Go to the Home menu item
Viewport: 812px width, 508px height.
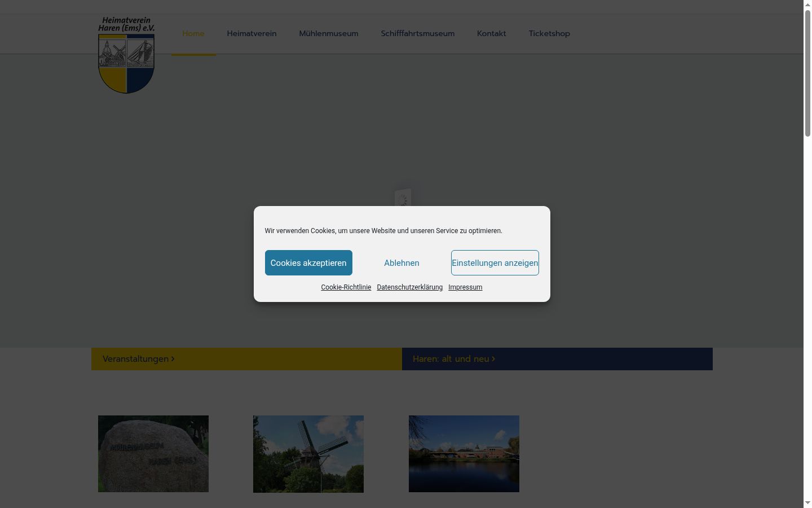(x=193, y=34)
